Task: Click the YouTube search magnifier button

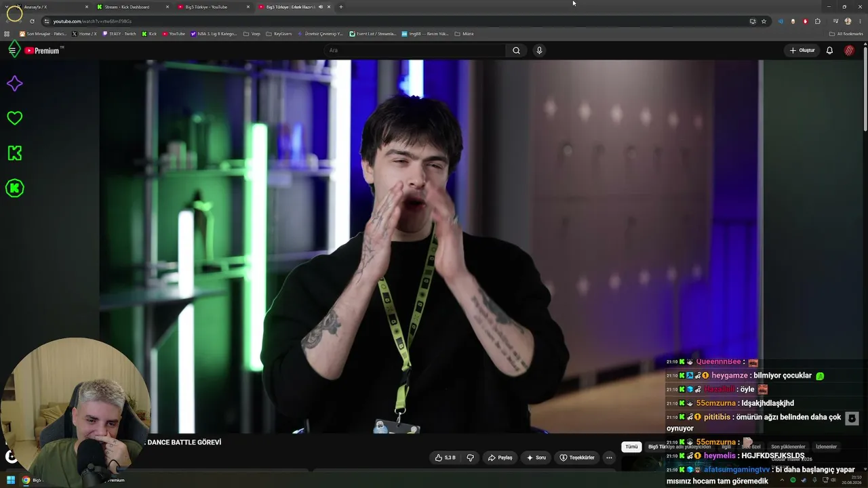Action: tap(516, 50)
